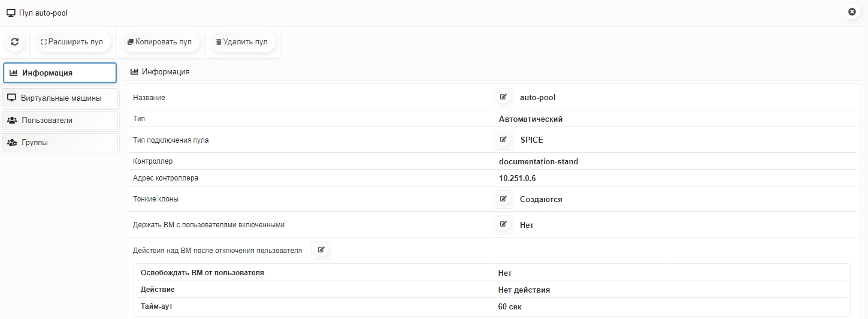Open the 'Информация' sidebar tab
Image resolution: width=868 pixels, height=319 pixels.
point(60,73)
